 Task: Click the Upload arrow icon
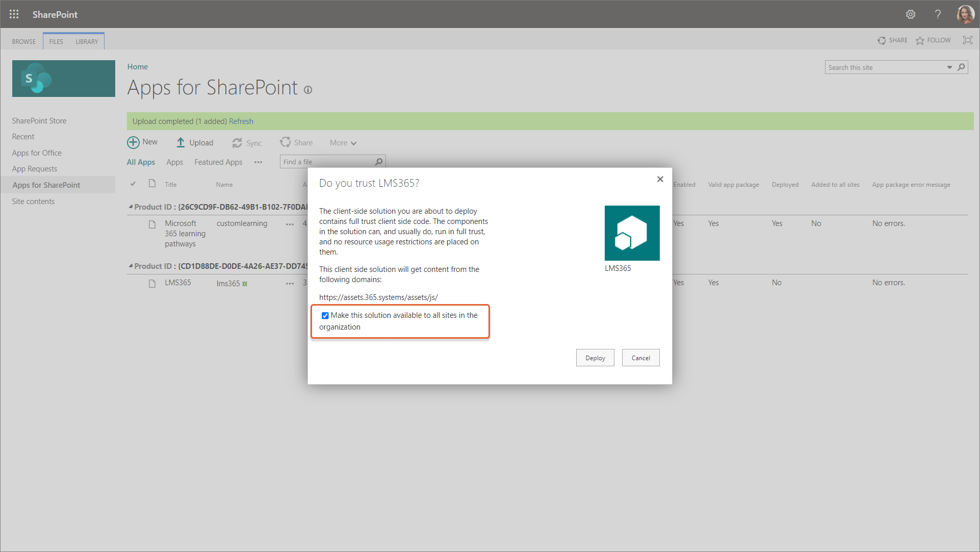coord(180,143)
